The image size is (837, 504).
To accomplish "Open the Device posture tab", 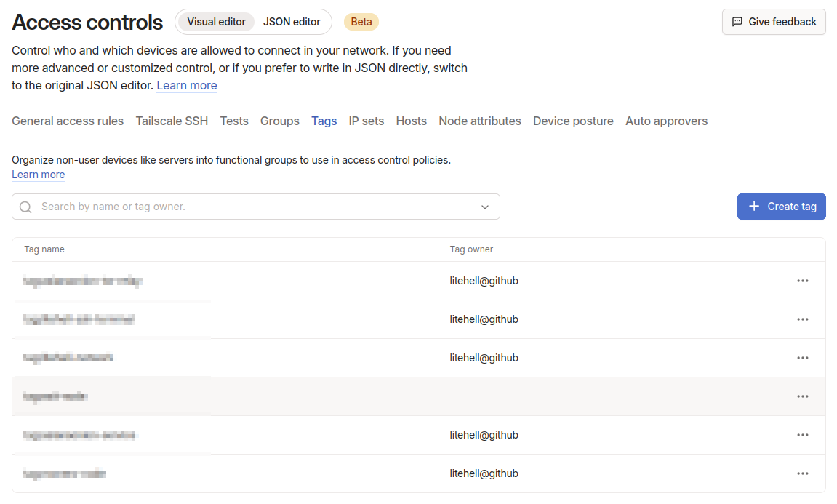I will pyautogui.click(x=573, y=121).
